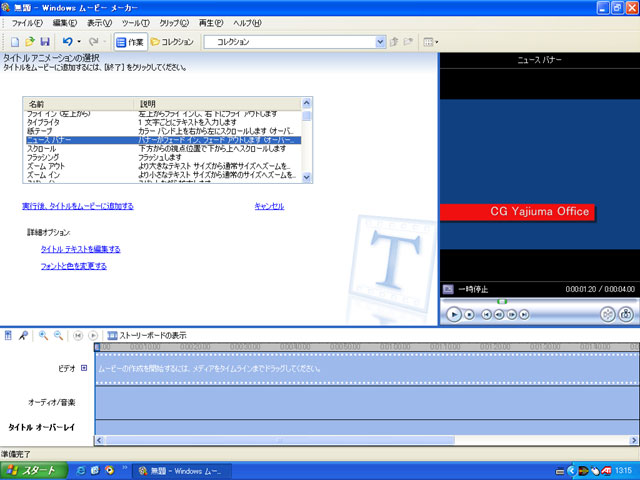The height and width of the screenshot is (480, 640).
Task: Click the Save Project floppy disk icon
Action: pyautogui.click(x=45, y=42)
